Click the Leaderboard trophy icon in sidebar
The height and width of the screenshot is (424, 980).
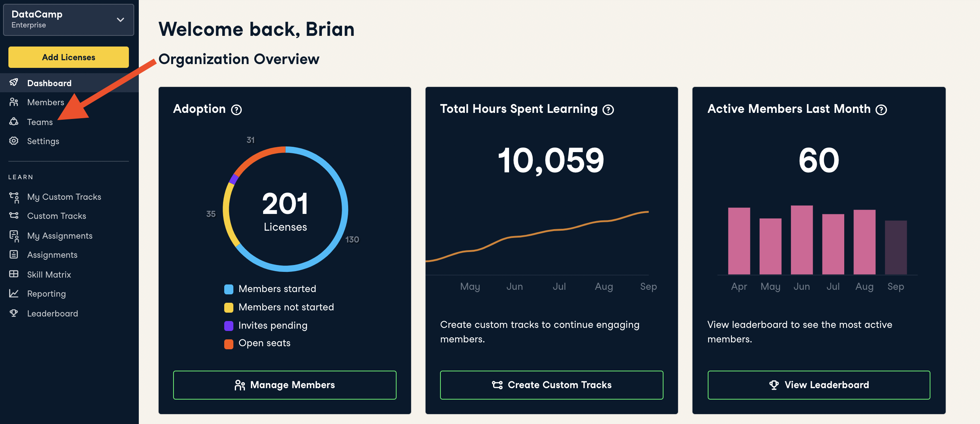click(14, 313)
